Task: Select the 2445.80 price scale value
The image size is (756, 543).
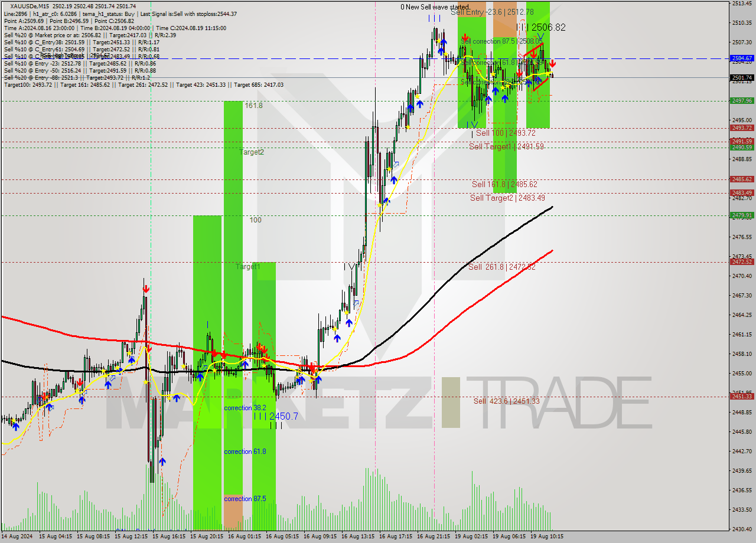Action: [742, 432]
